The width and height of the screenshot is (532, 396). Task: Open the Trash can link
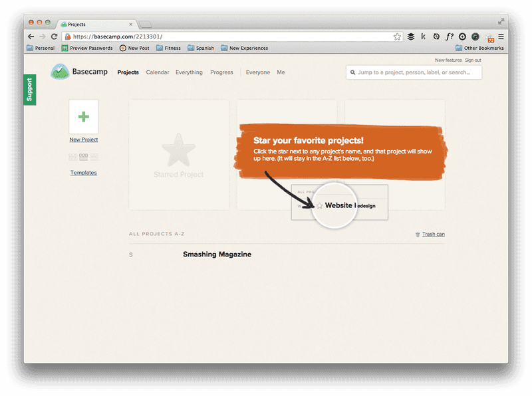point(434,235)
